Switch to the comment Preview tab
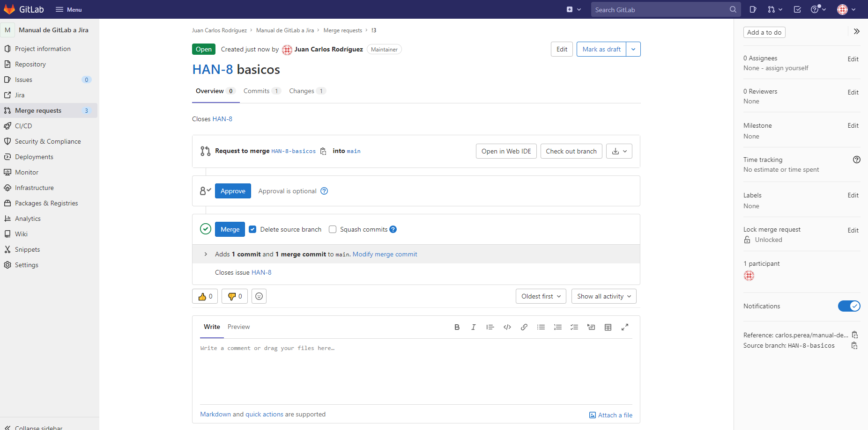Image resolution: width=868 pixels, height=430 pixels. 238,327
